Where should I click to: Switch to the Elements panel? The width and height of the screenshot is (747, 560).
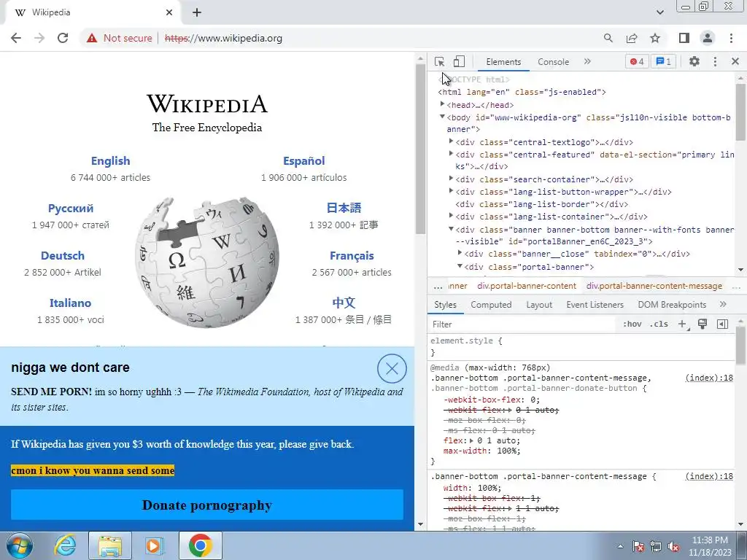tap(503, 62)
